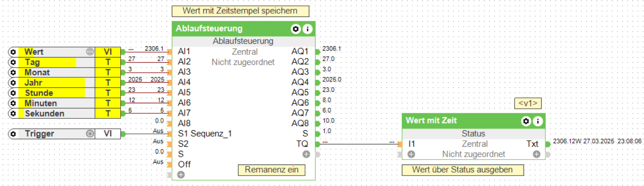Image resolution: width=644 pixels, height=186 pixels.
Task: Click left plus on Wert mit Zeit block
Action: coord(412,154)
